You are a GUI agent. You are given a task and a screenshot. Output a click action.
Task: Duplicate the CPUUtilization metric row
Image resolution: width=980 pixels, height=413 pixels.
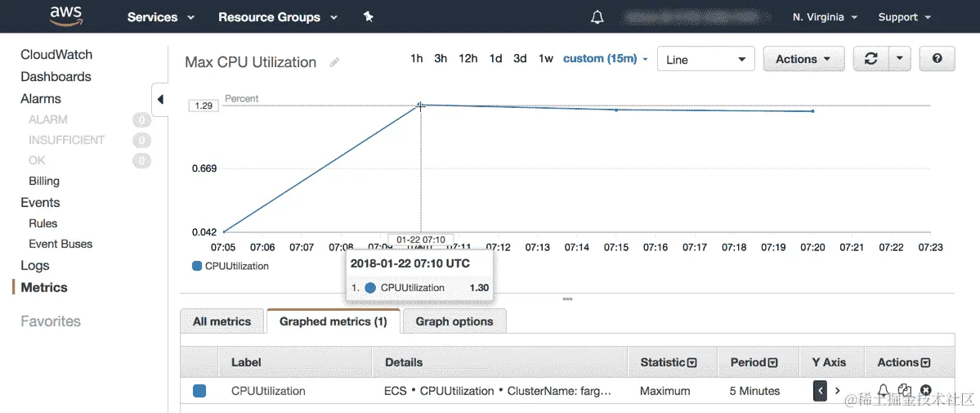point(904,390)
